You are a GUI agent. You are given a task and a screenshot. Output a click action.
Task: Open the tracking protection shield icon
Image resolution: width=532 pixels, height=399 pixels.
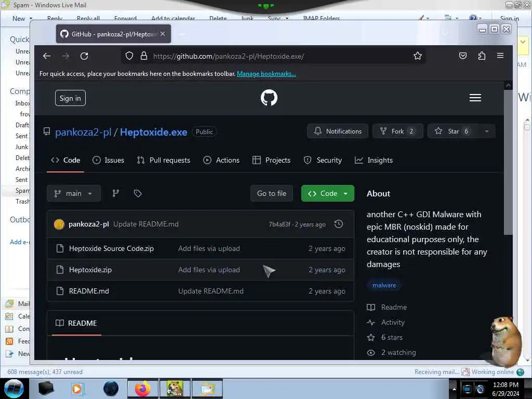pyautogui.click(x=129, y=56)
